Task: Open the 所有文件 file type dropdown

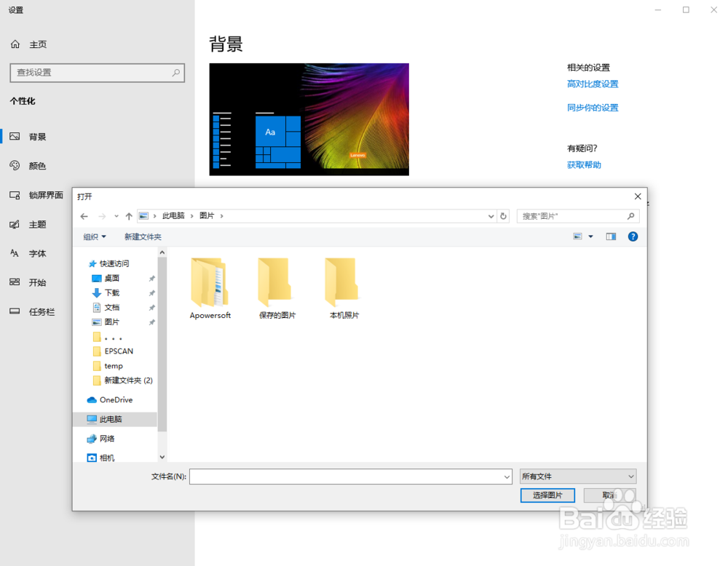Action: pos(578,477)
